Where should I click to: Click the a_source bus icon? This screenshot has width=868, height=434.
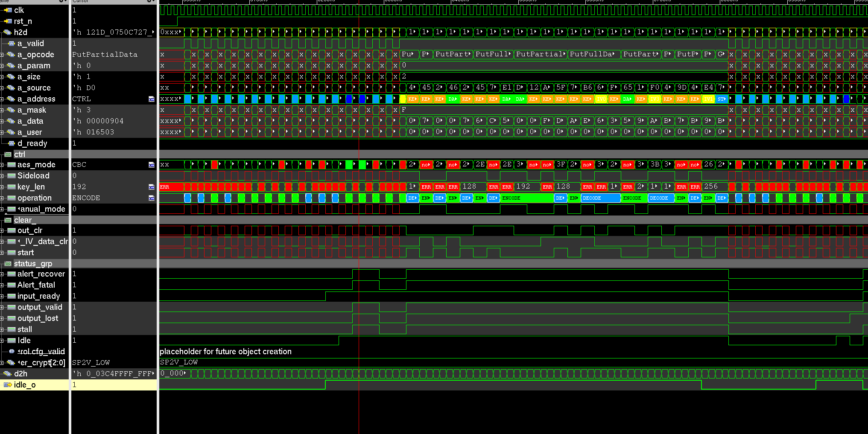coord(11,87)
